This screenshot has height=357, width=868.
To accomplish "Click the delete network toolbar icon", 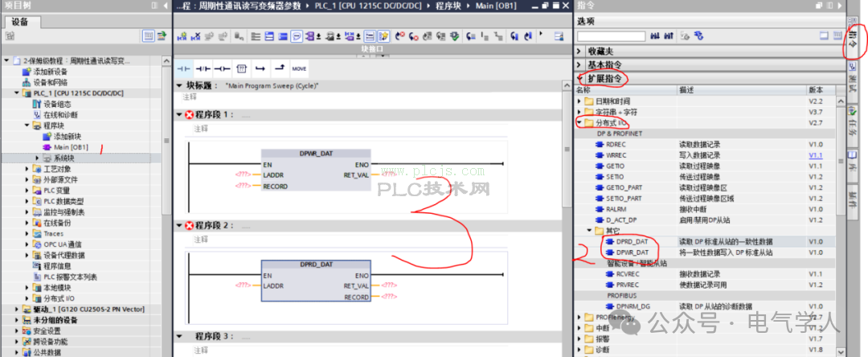I will pyautogui.click(x=195, y=36).
